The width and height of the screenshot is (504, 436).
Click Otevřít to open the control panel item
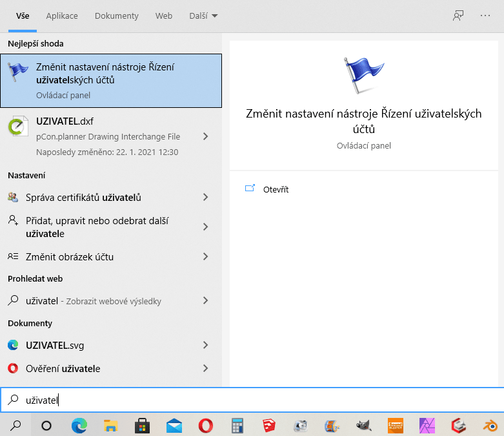(276, 189)
